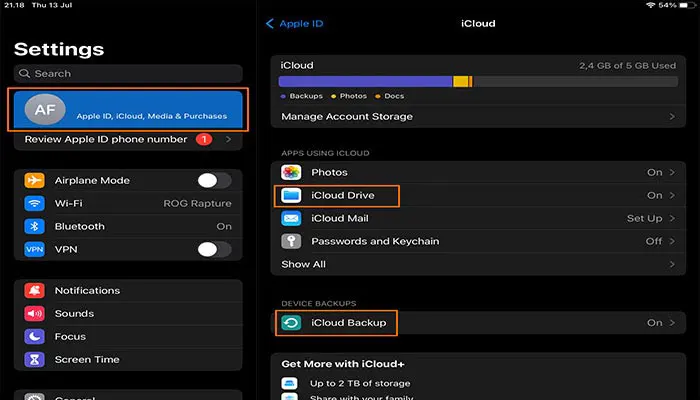Tap the iCloud Mail envelope icon
The image size is (700, 400).
pyautogui.click(x=291, y=218)
